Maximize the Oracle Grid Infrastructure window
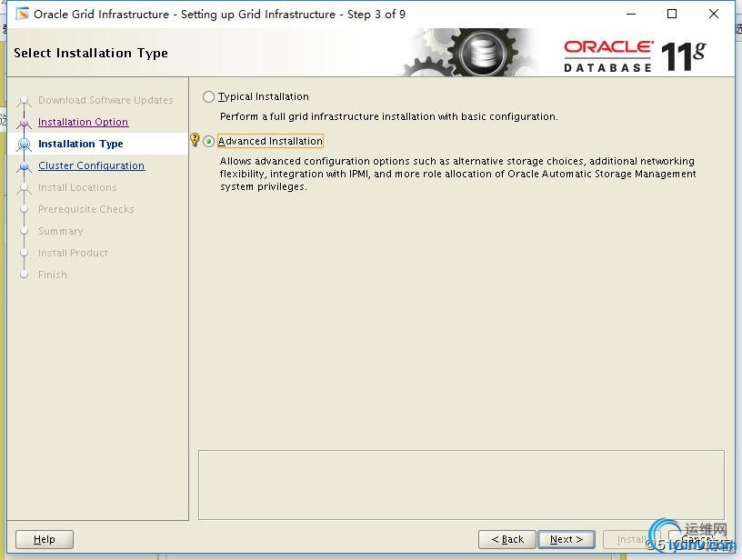 pos(672,14)
